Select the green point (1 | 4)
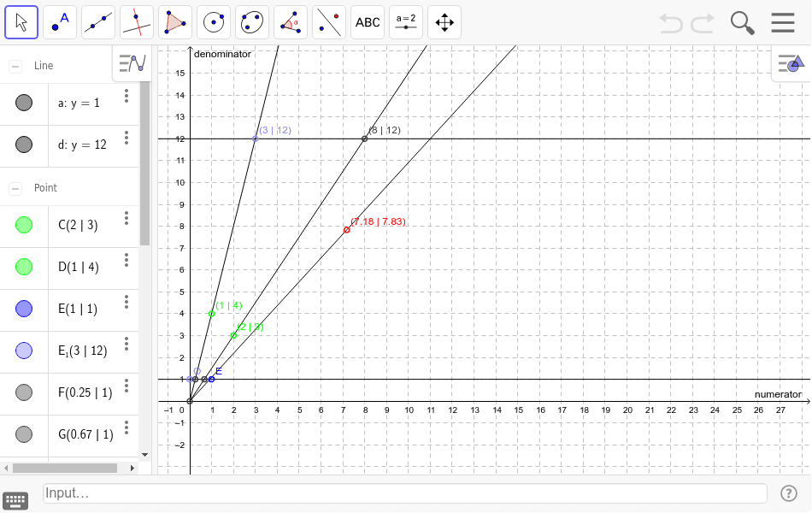Viewport: 812px width, 513px height. pyautogui.click(x=211, y=314)
